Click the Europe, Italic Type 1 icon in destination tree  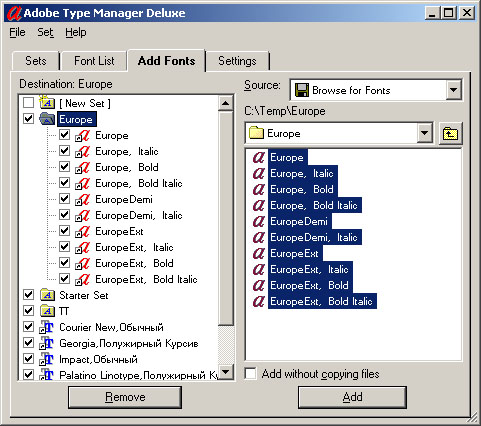[82, 151]
